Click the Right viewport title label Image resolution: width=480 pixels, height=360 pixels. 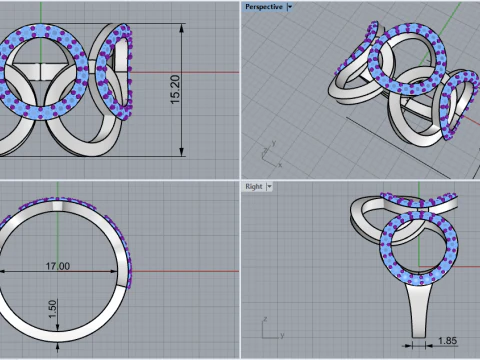[x=254, y=187]
